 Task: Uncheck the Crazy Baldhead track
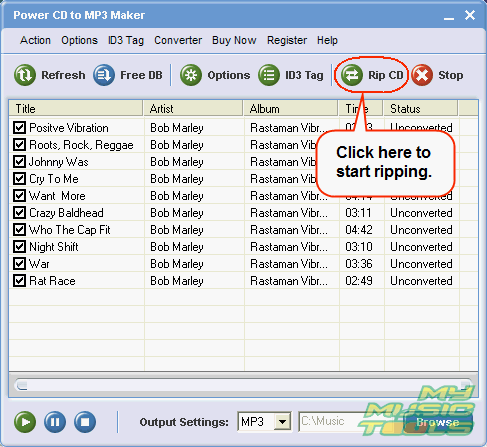[x=19, y=212]
